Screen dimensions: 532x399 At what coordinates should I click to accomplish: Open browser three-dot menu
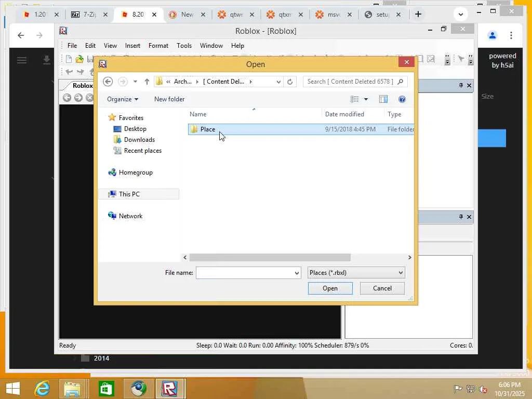(511, 35)
